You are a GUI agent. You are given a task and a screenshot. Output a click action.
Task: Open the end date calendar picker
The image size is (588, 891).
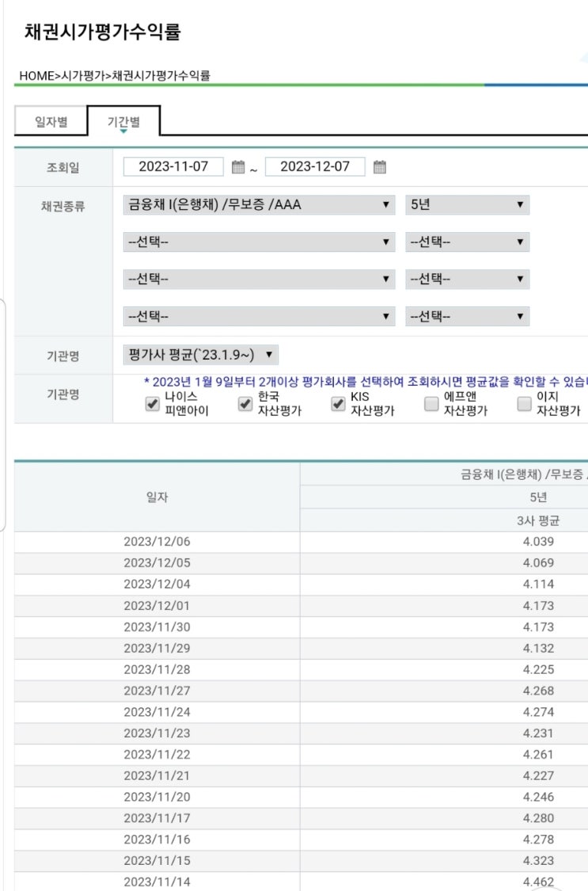pyautogui.click(x=380, y=167)
